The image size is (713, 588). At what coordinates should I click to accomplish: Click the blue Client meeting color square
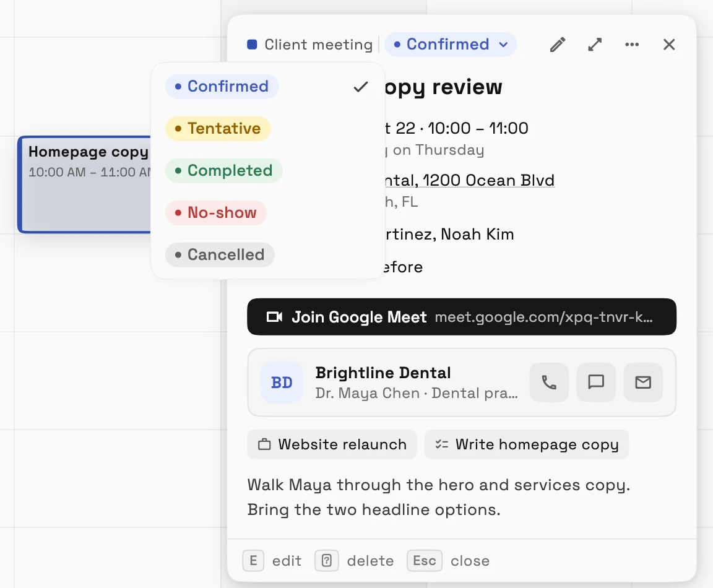[252, 45]
